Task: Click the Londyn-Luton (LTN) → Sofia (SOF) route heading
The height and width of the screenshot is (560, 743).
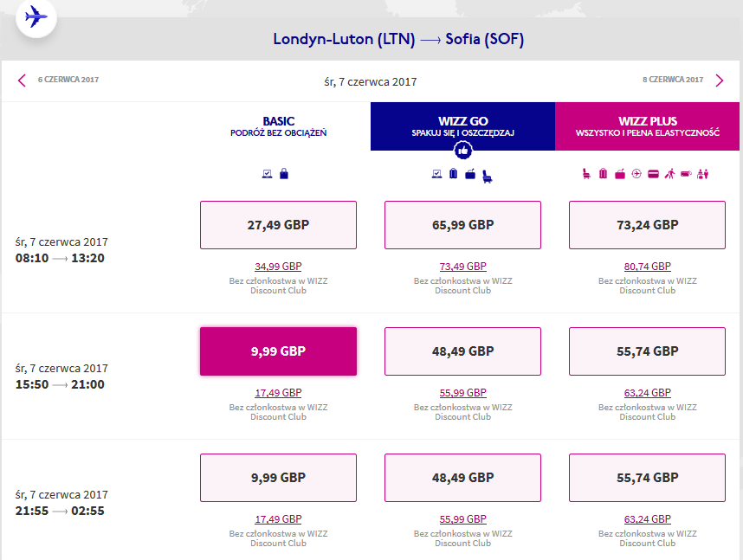Action: coord(398,39)
